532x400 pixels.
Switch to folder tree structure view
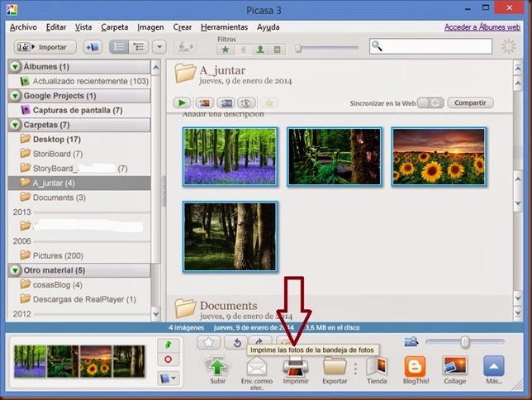(138, 47)
